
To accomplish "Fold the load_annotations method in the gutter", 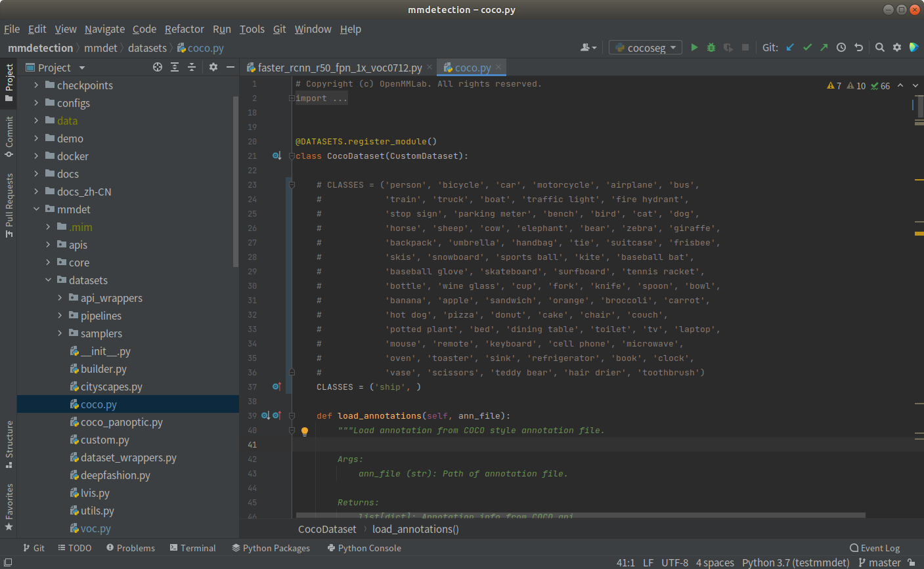I will tap(292, 416).
